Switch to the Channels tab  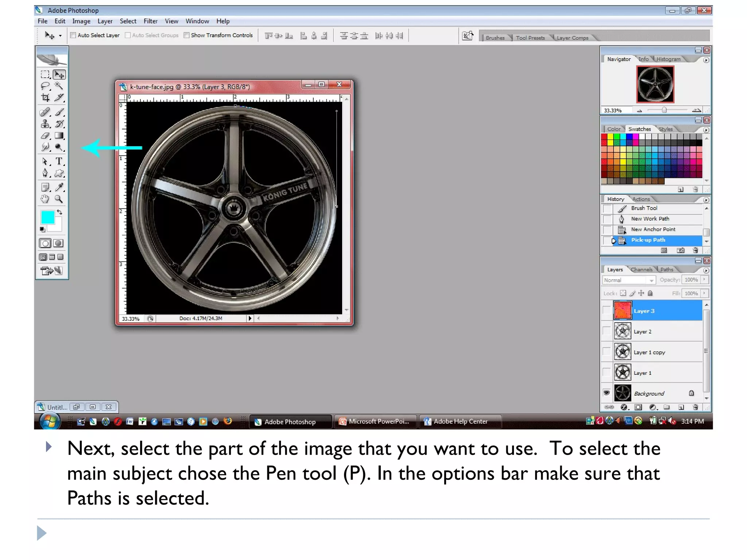(x=641, y=270)
